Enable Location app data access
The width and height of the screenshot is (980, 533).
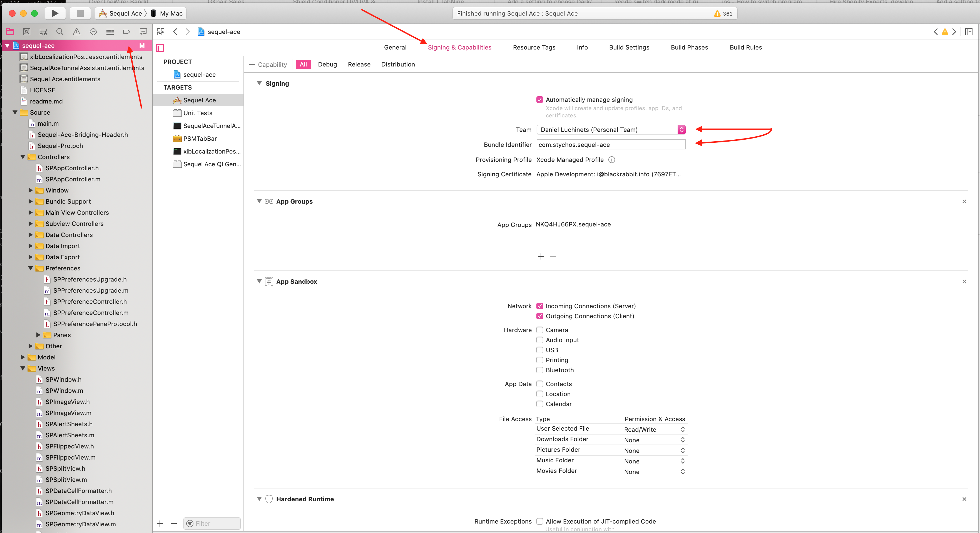coord(539,394)
